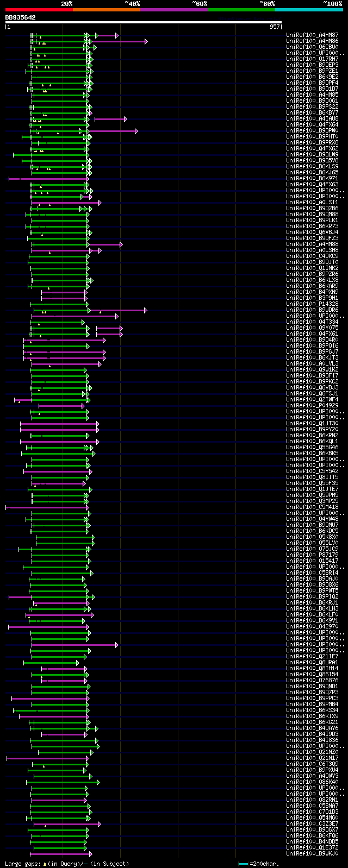Image resolution: width=348 pixels, height=868 pixels.
Task: Open UniRef100_B6KS34 hit
Action: [x=312, y=710]
